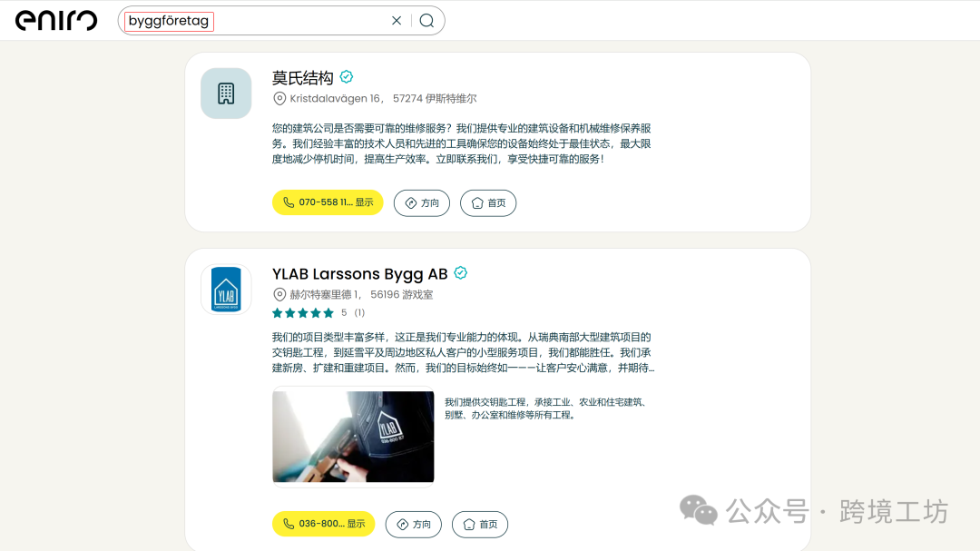Screen dimensions: 980x551
Task: Click the 5-star rating on the YLAB card
Action: point(303,311)
